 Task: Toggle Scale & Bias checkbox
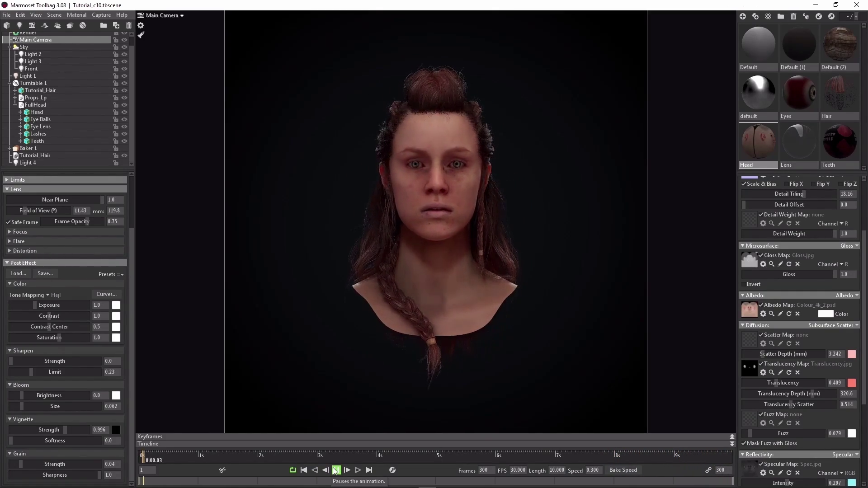point(744,184)
